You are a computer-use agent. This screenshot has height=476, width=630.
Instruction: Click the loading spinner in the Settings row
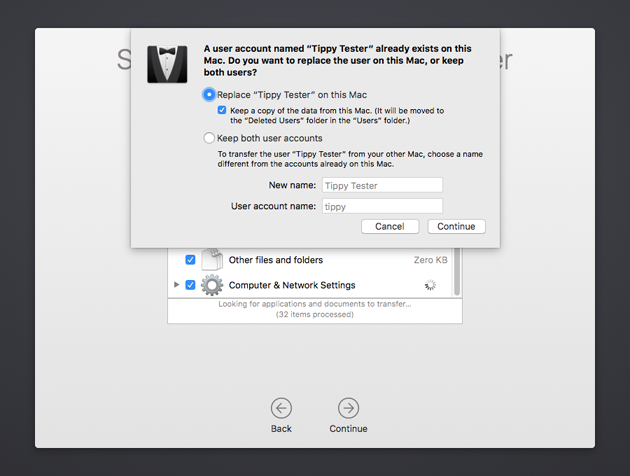pos(430,285)
